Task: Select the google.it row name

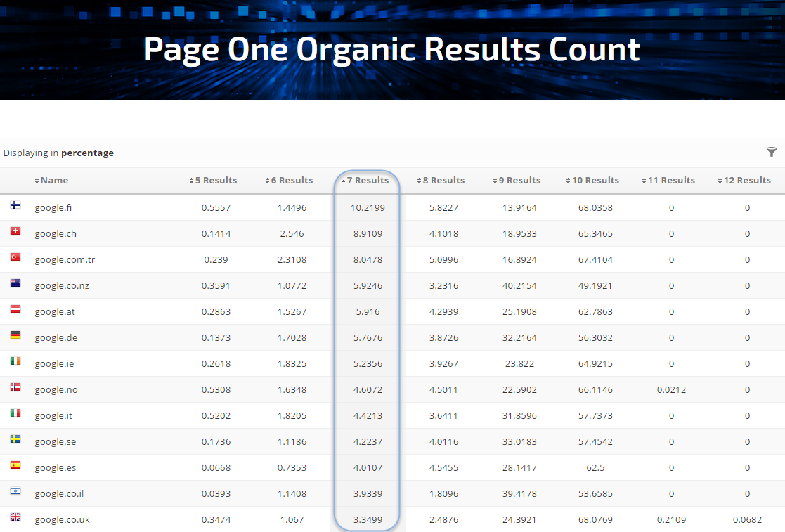Action: [53, 416]
